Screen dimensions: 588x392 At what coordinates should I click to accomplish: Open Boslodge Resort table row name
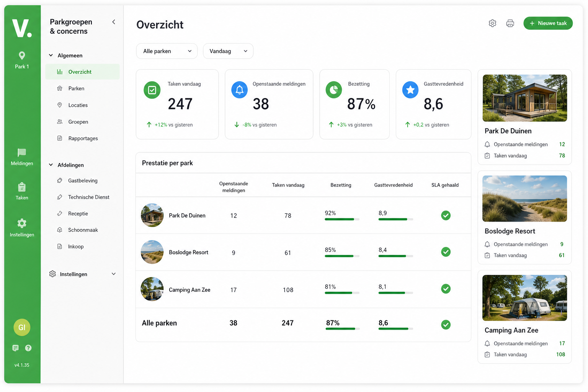point(188,252)
